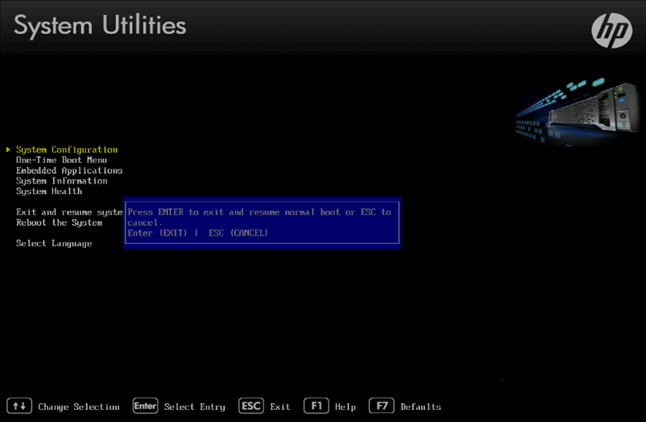Click the Change Selection label

[x=79, y=407]
